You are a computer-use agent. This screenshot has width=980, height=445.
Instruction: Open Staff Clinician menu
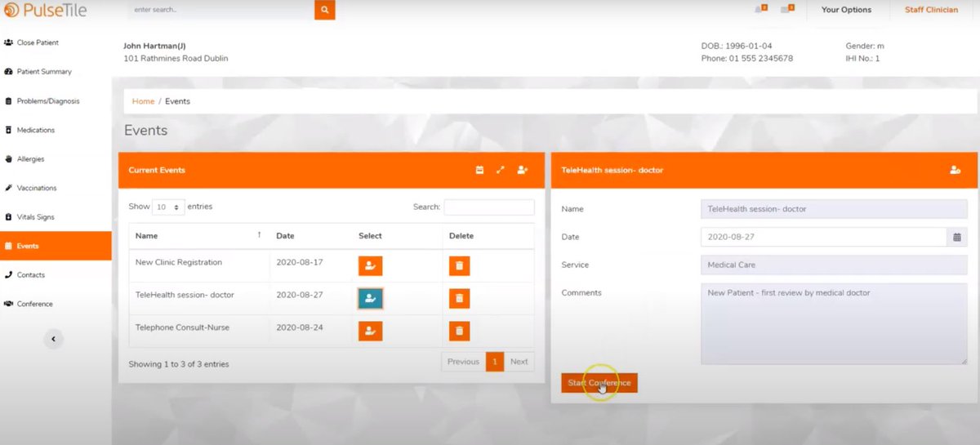pyautogui.click(x=931, y=10)
